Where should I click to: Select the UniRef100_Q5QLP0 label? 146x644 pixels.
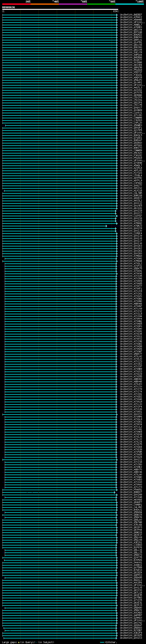(131, 80)
